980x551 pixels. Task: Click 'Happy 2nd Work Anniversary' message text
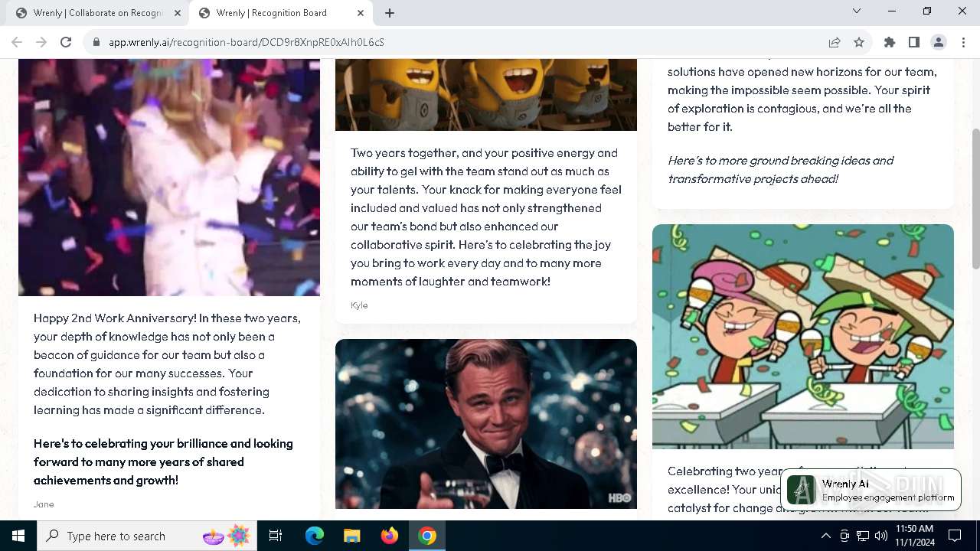pyautogui.click(x=167, y=364)
